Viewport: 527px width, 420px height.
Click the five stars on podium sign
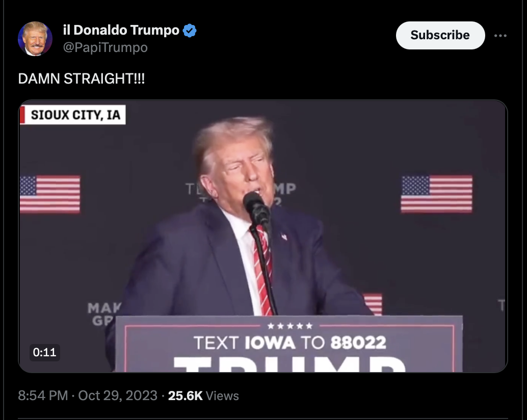(289, 326)
